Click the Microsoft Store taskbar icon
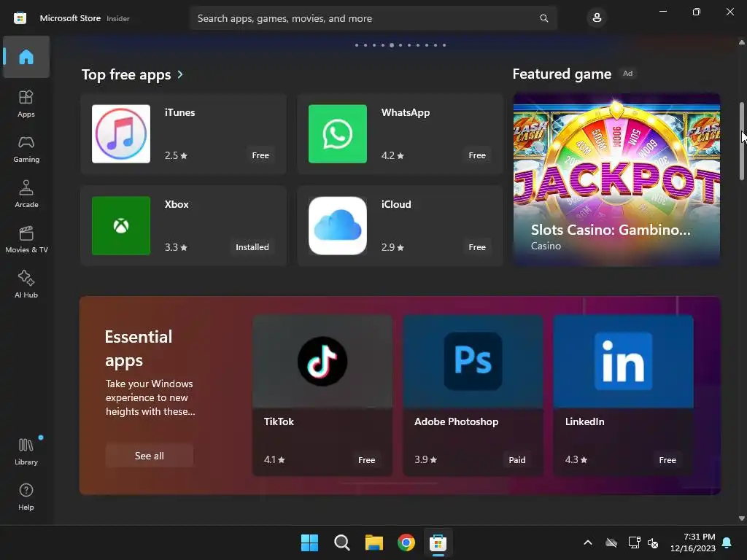Screen dimensions: 747x560 pyautogui.click(x=438, y=542)
